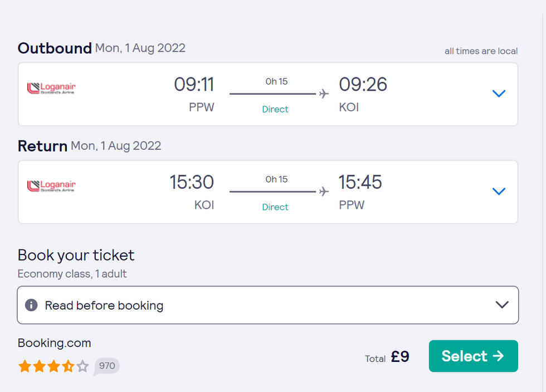Click the outbound 09:26 arrival time

(x=363, y=85)
